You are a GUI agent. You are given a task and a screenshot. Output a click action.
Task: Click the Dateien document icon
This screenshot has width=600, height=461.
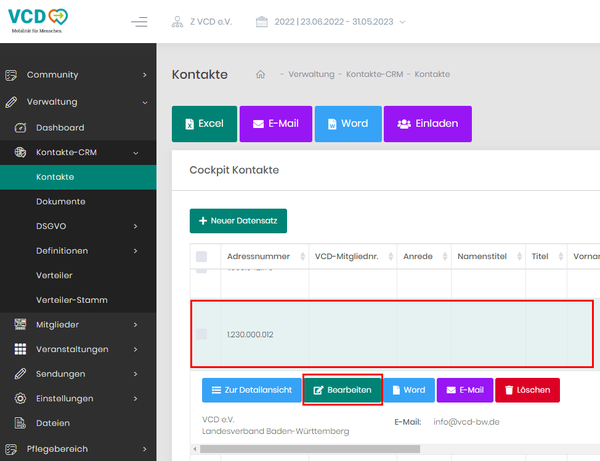click(20, 423)
